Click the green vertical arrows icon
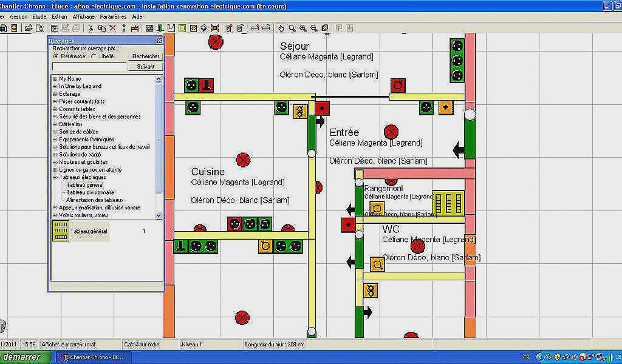 coord(124,28)
